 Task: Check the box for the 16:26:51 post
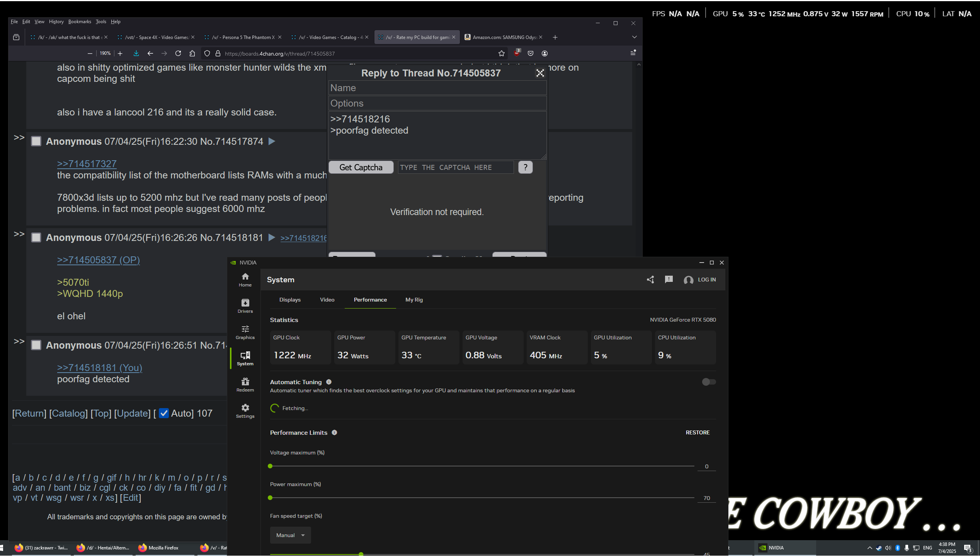pyautogui.click(x=36, y=345)
